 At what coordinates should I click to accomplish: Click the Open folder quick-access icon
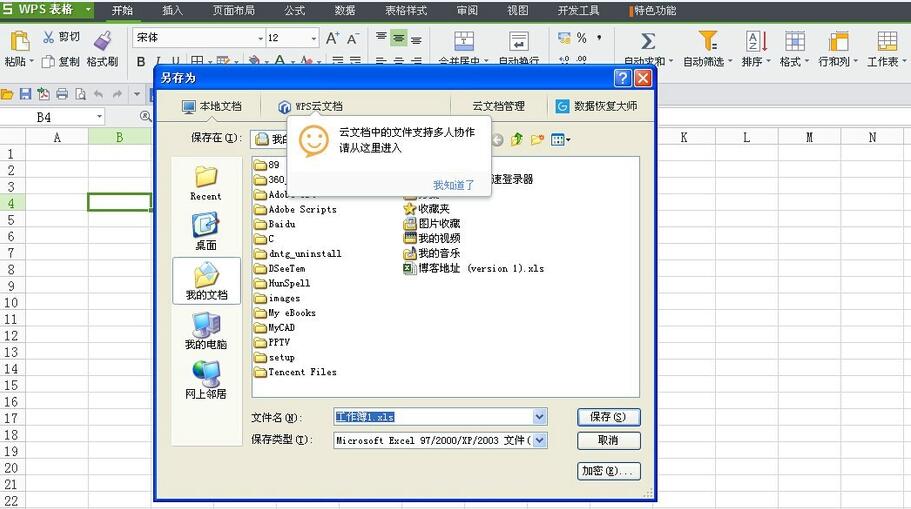tap(7, 94)
